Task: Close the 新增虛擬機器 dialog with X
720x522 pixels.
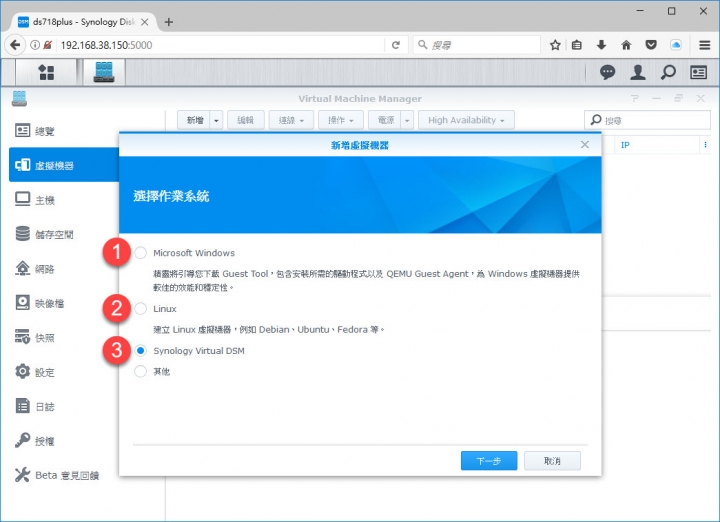Action: 585,145
